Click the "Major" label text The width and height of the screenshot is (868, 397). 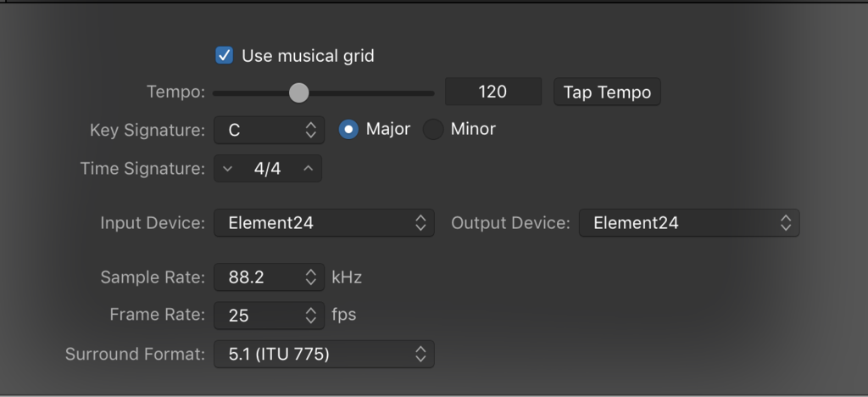[388, 130]
